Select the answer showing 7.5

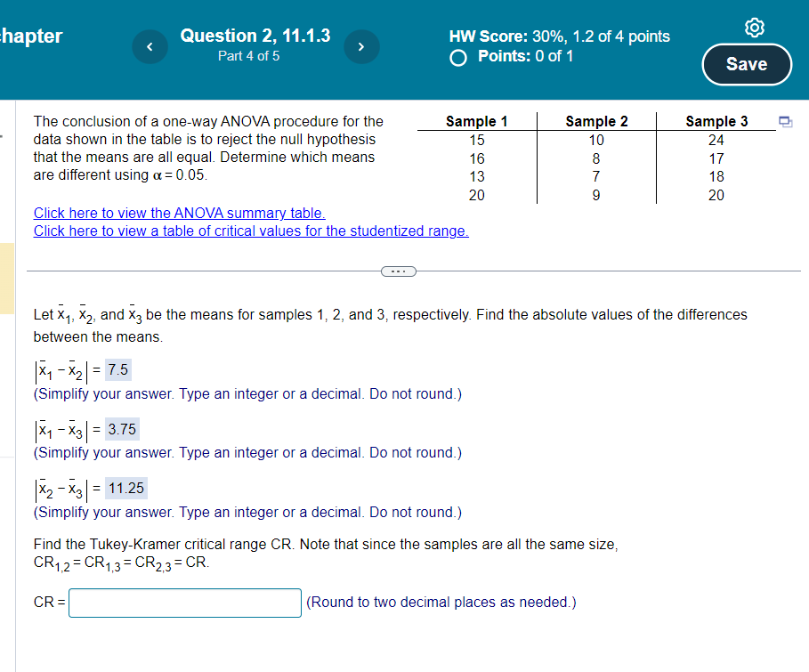click(117, 368)
